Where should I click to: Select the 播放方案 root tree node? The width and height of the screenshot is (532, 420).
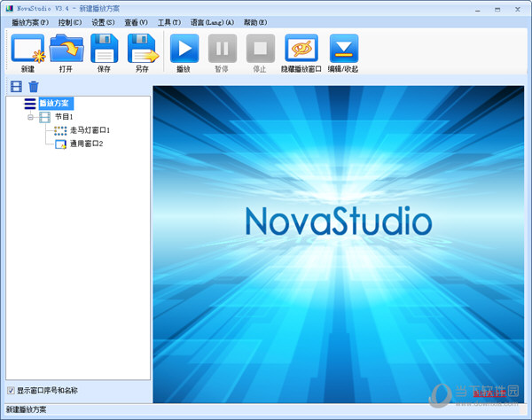click(56, 104)
